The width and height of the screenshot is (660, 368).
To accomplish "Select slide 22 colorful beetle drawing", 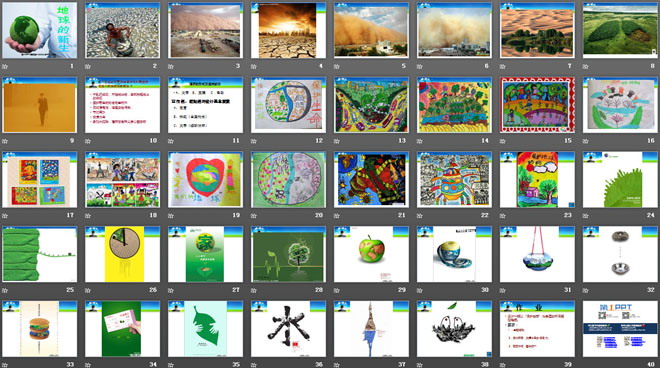I will coord(454,179).
